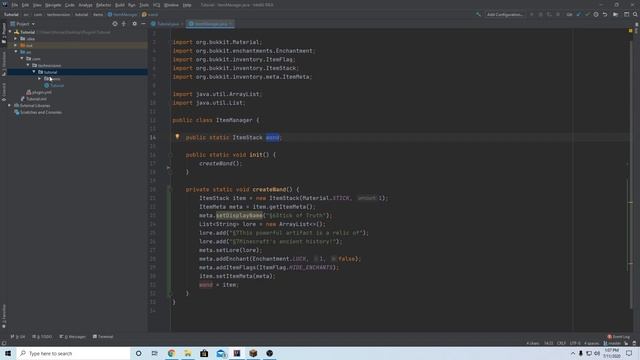Close the ItemManager.java editor tab
This screenshot has height=360, width=640.
[x=230, y=24]
